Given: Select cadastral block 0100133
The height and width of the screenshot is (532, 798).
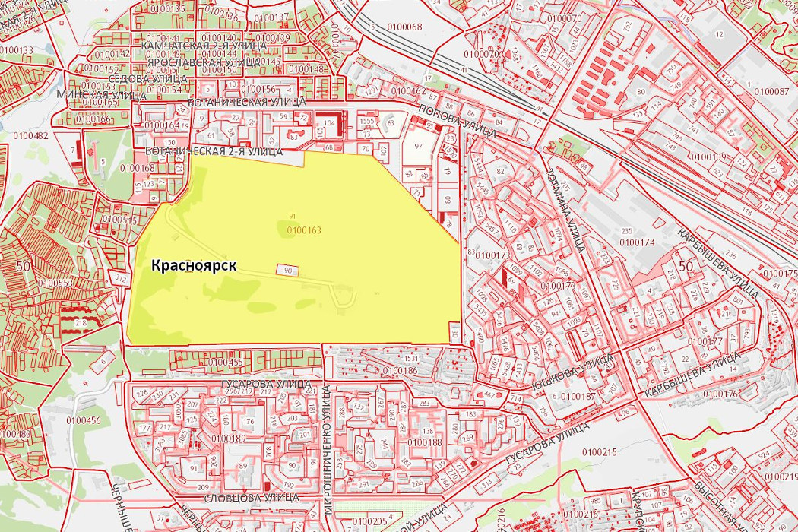Looking at the screenshot, I should [x=16, y=50].
